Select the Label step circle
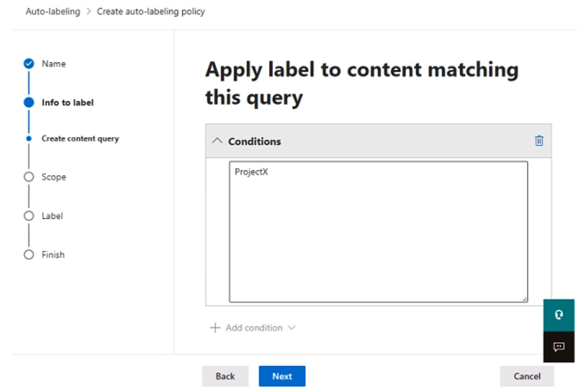Image resolution: width=587 pixels, height=392 pixels. (x=29, y=216)
